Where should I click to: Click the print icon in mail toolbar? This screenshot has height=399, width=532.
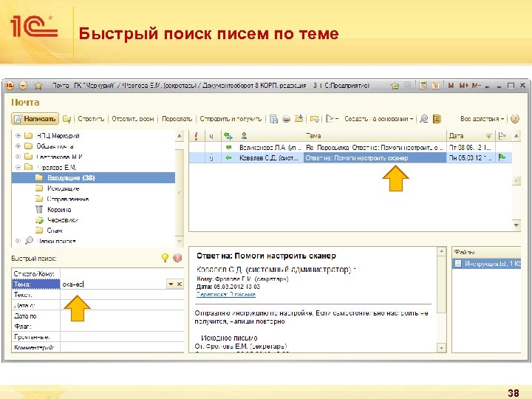coord(287,119)
